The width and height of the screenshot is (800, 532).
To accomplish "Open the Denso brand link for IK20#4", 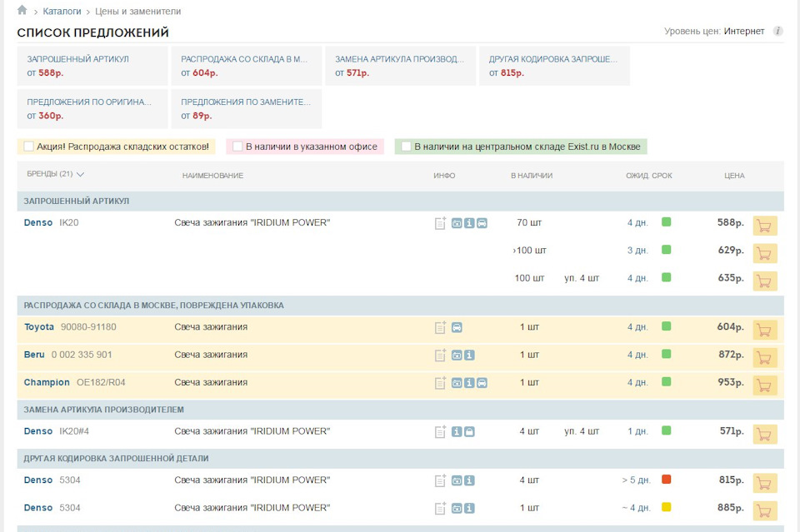I will tap(38, 431).
